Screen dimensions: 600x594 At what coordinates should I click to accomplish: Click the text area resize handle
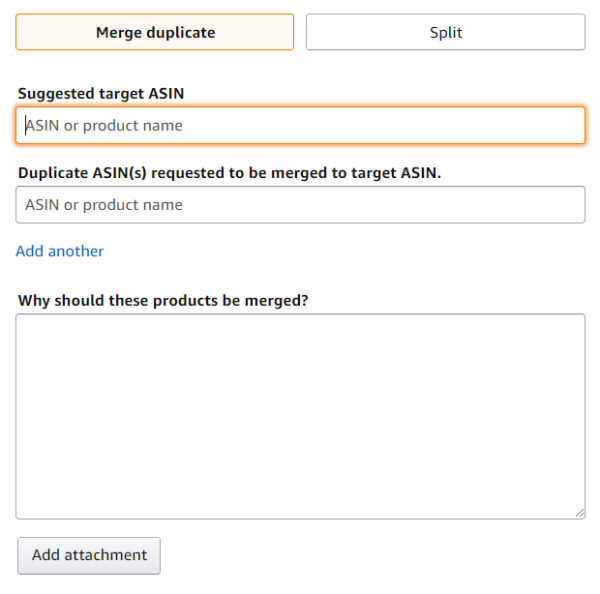click(x=579, y=512)
